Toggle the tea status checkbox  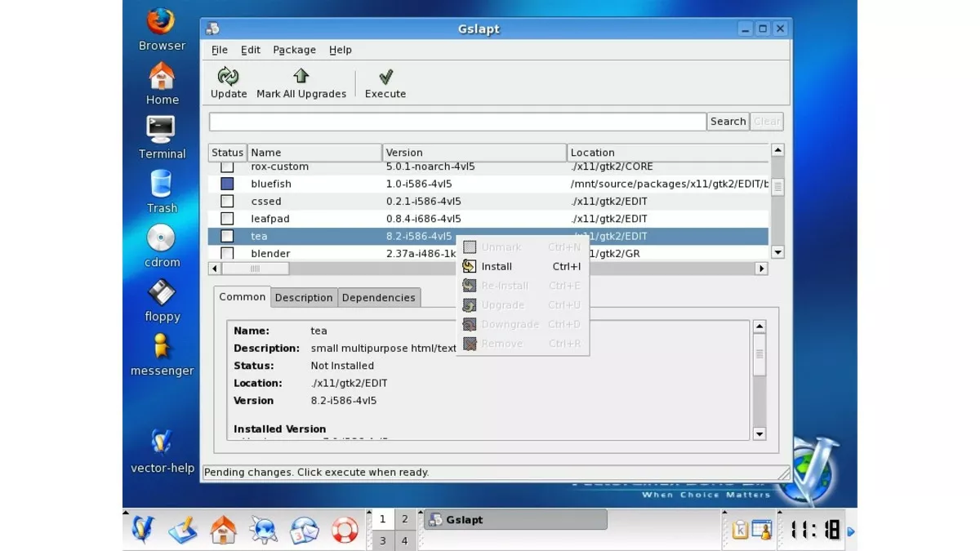tap(227, 236)
